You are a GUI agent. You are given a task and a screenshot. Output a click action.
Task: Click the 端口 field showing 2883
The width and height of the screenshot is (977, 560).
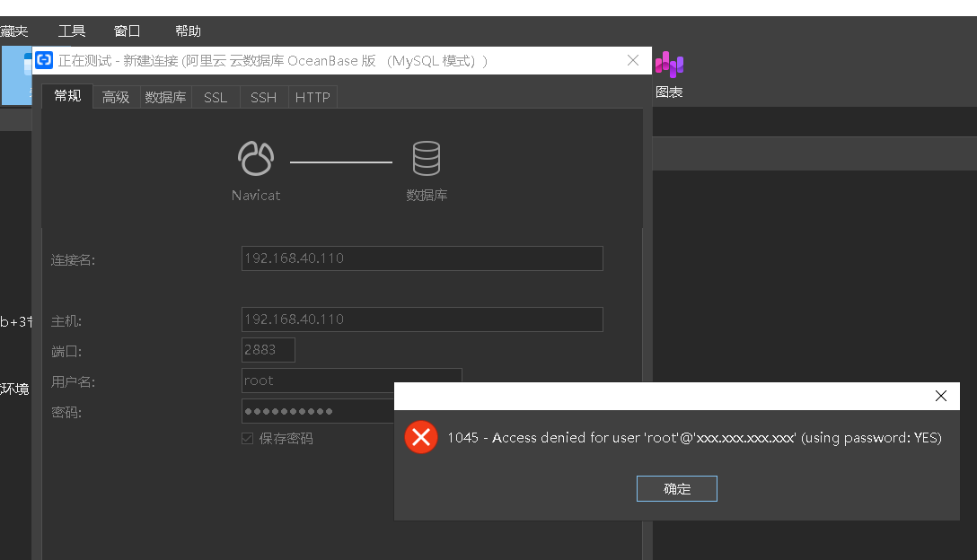(268, 350)
